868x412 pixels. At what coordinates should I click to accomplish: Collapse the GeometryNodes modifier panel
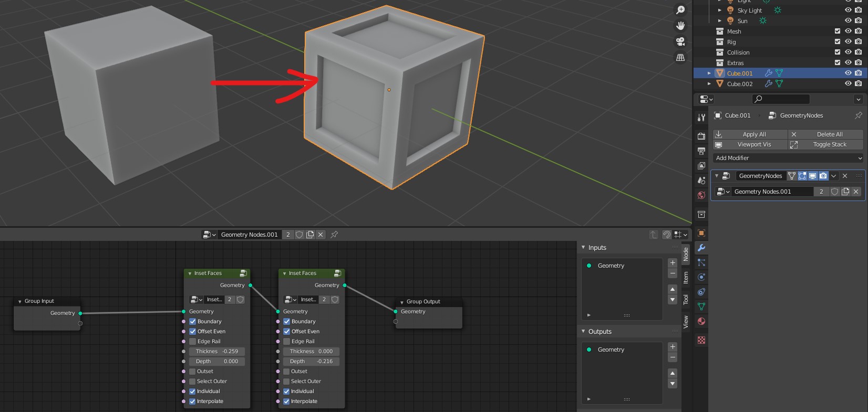(x=717, y=176)
